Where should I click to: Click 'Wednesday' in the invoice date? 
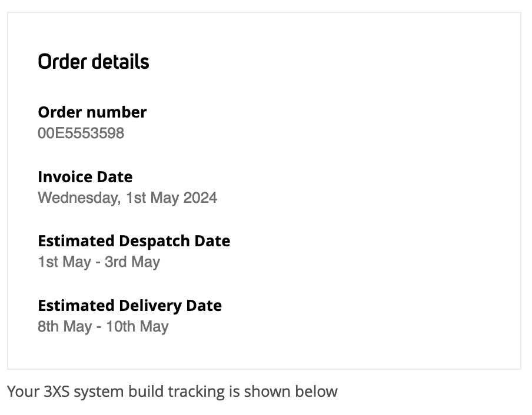coord(78,198)
